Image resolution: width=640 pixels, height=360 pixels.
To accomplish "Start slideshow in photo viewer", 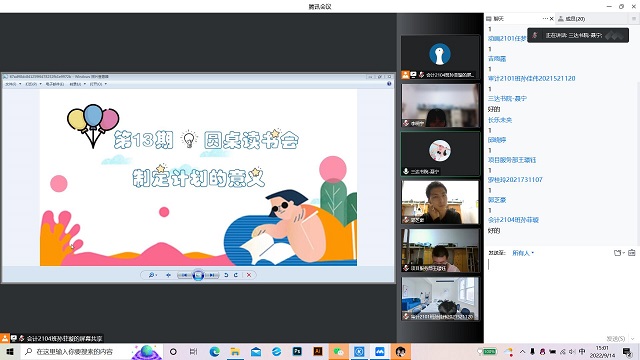I will (198, 275).
